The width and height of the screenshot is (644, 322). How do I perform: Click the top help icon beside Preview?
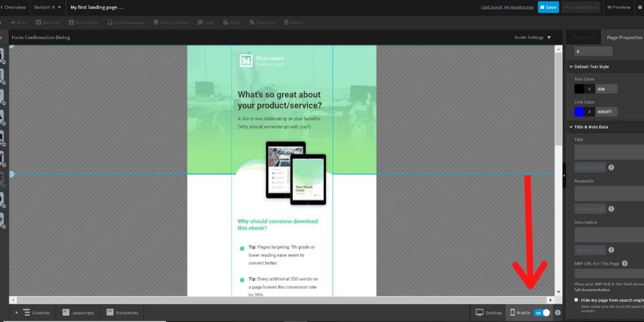click(640, 7)
